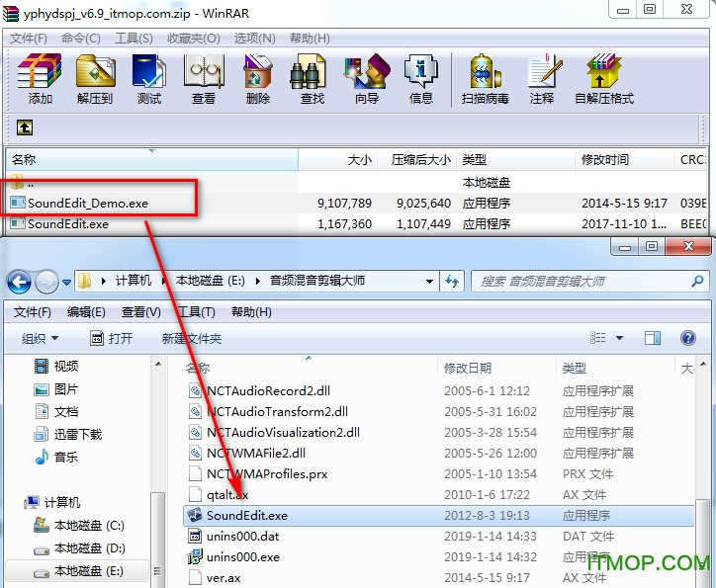Sort Explorer list by 修改日期 column
This screenshot has width=716, height=588.
pyautogui.click(x=496, y=369)
